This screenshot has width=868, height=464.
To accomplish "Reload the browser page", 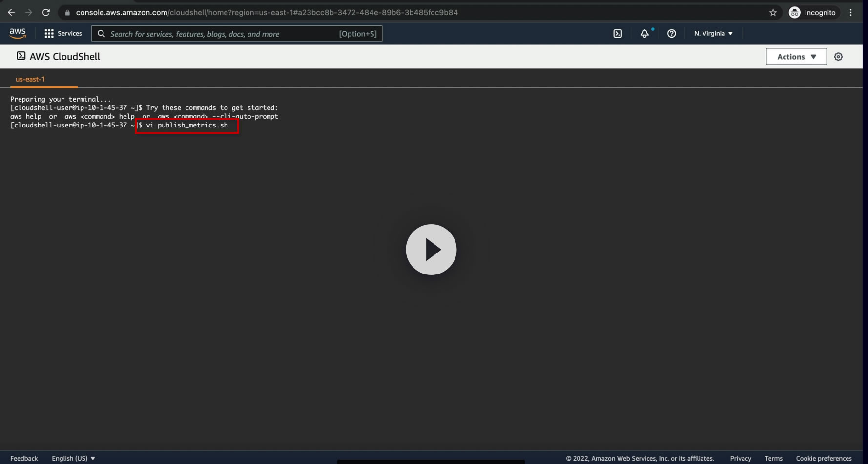I will pyautogui.click(x=46, y=12).
